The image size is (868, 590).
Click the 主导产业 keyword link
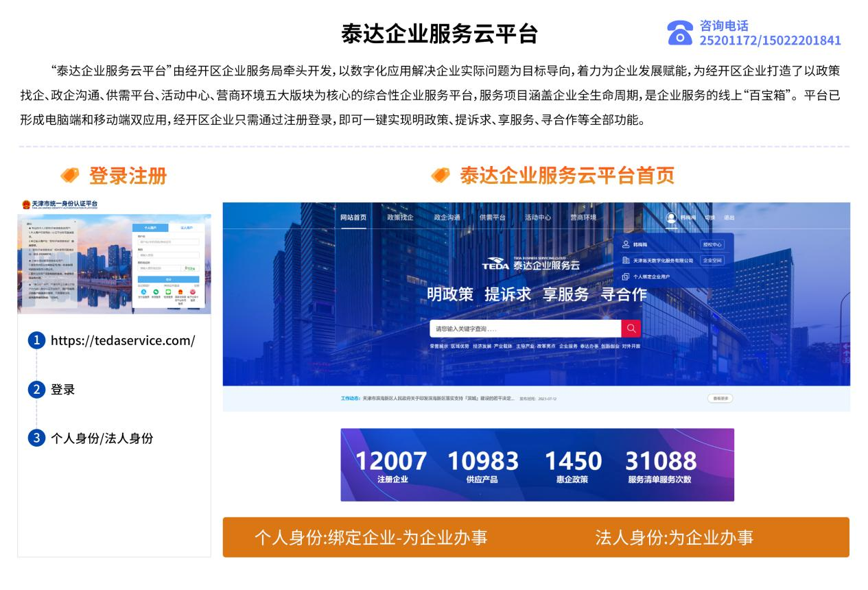(525, 346)
